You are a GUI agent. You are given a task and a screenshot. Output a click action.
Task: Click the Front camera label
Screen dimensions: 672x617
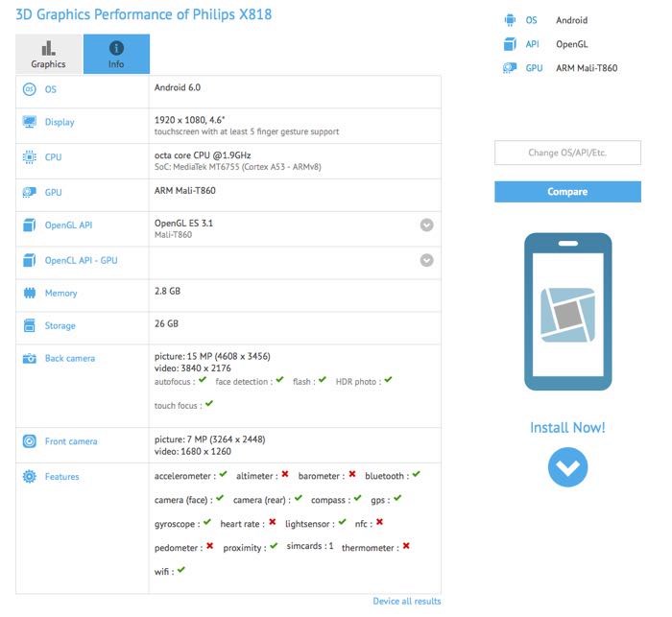71,441
